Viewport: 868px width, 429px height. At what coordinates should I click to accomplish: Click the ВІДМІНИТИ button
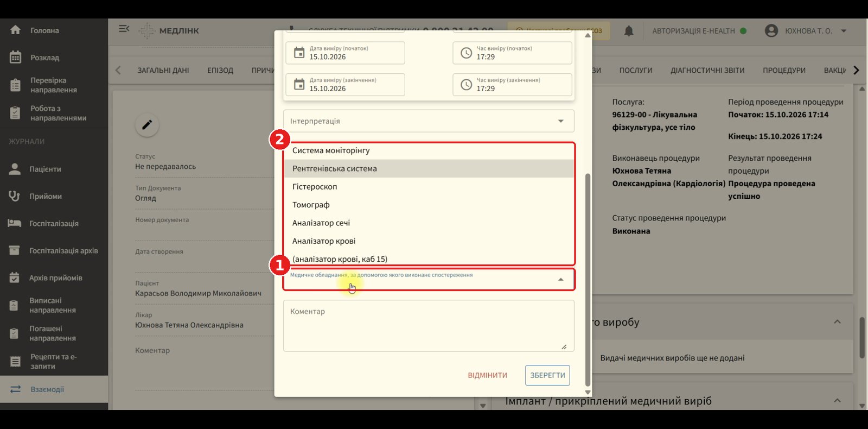point(488,375)
